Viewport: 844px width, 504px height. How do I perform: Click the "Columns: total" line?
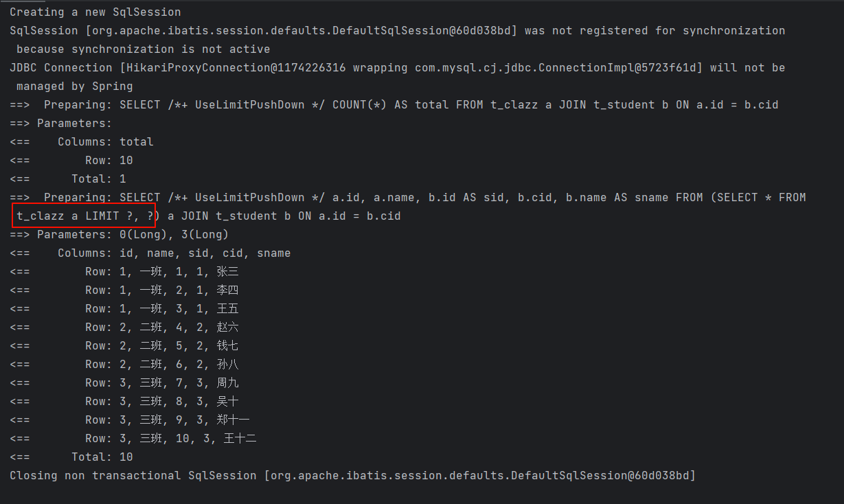[105, 142]
